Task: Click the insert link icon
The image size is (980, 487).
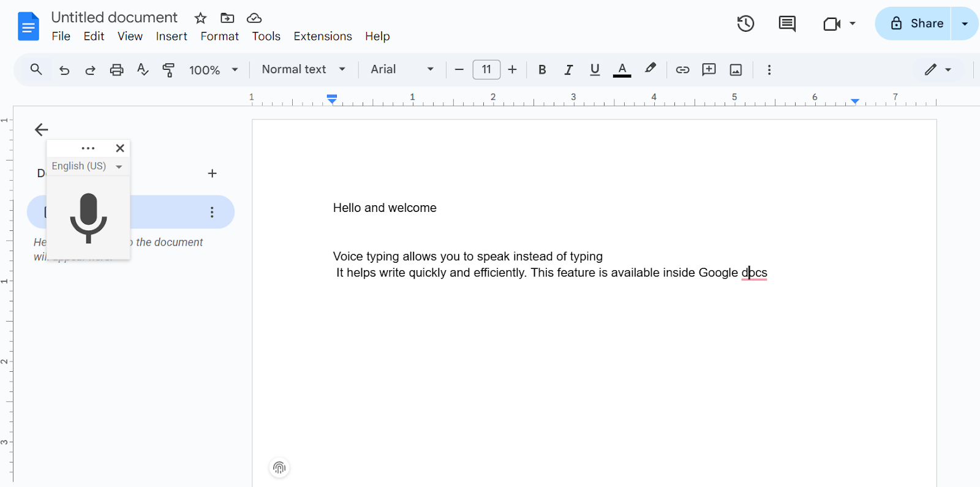Action: [682, 70]
